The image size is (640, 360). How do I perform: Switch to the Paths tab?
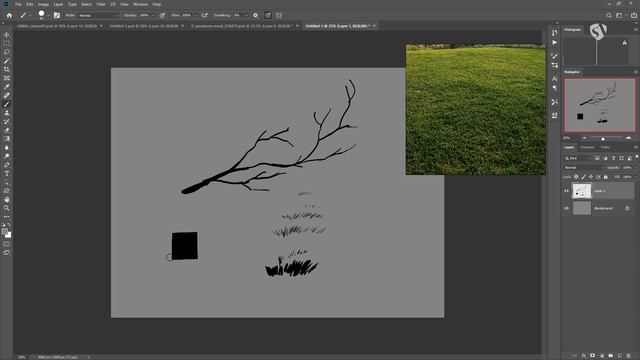click(605, 147)
